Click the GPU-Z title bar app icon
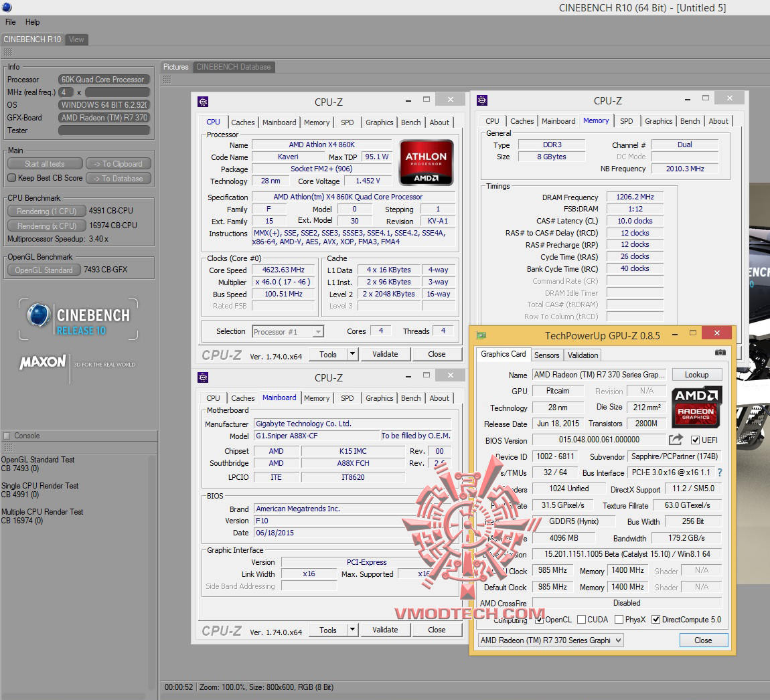Image resolution: width=770 pixels, height=700 pixels. pos(481,335)
